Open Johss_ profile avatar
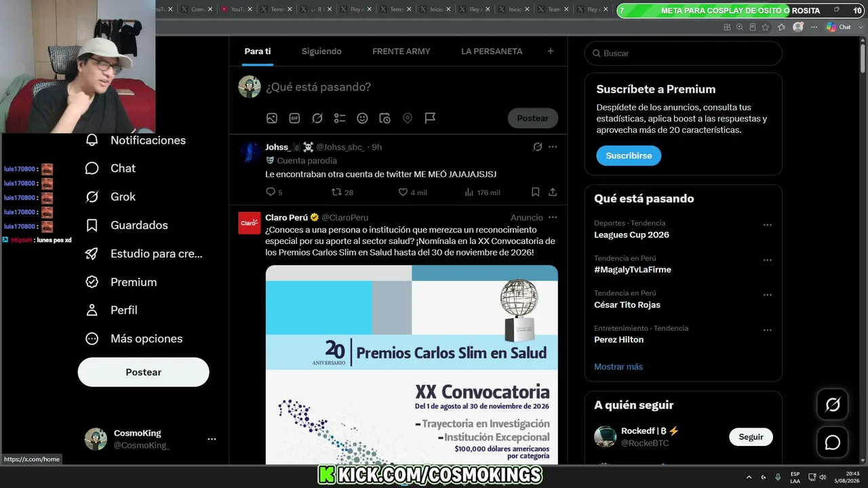The width and height of the screenshot is (868, 488). point(250,152)
